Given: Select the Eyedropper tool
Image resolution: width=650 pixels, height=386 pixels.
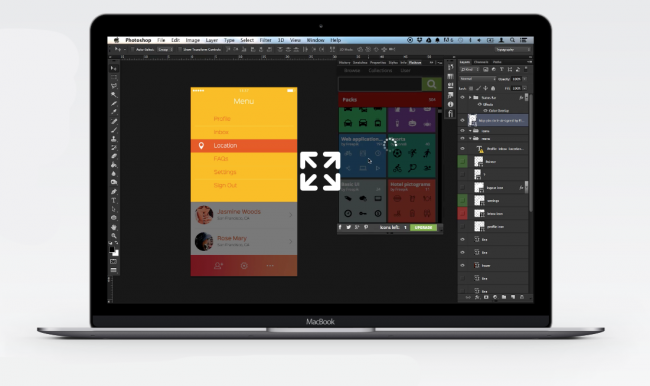Looking at the screenshot, I should pos(114,112).
